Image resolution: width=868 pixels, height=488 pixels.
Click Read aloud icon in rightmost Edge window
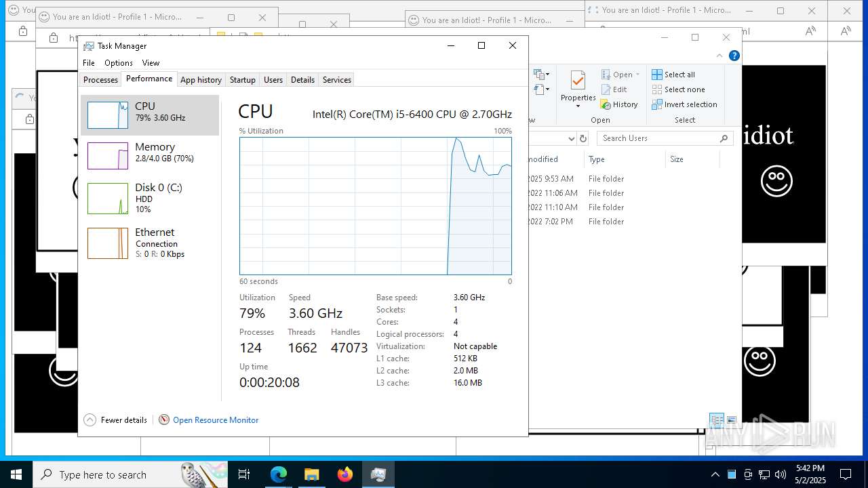[846, 31]
